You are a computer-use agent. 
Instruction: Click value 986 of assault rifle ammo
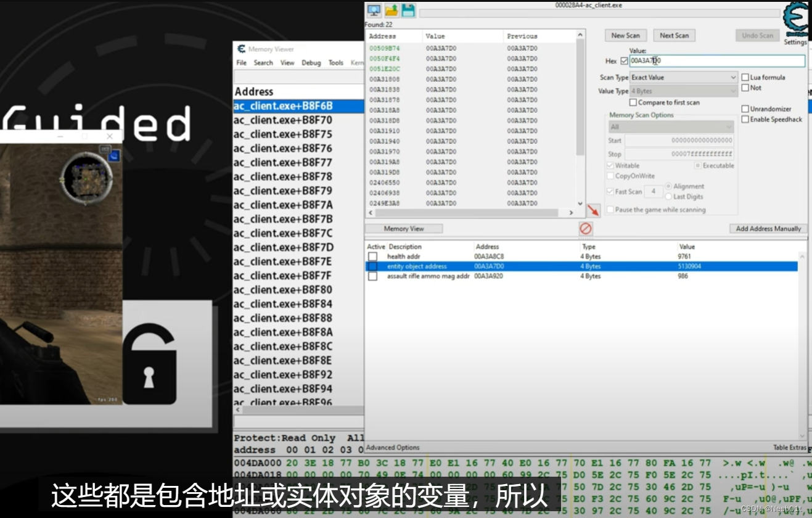(x=683, y=276)
